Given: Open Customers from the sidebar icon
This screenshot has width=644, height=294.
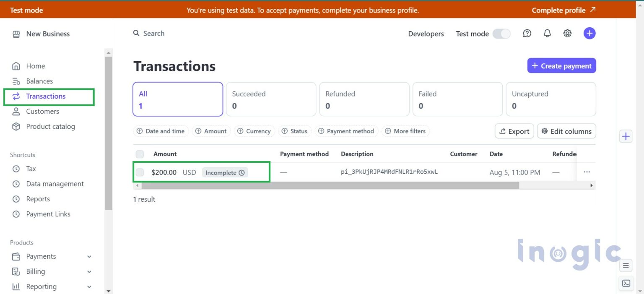Looking at the screenshot, I should tap(16, 111).
